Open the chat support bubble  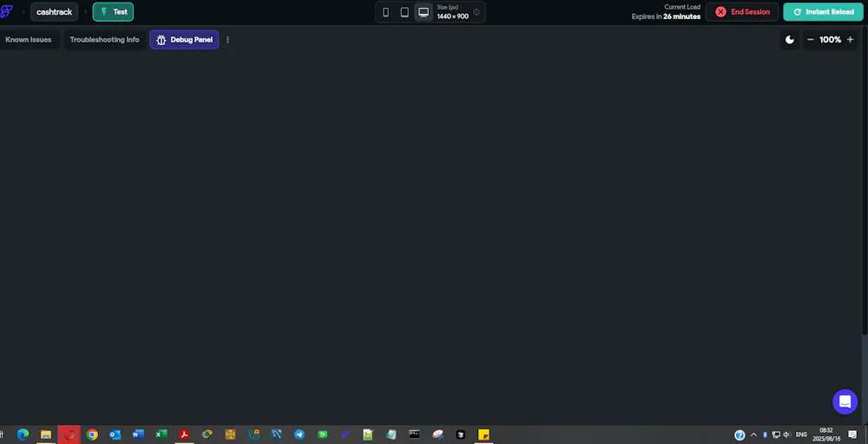click(845, 401)
